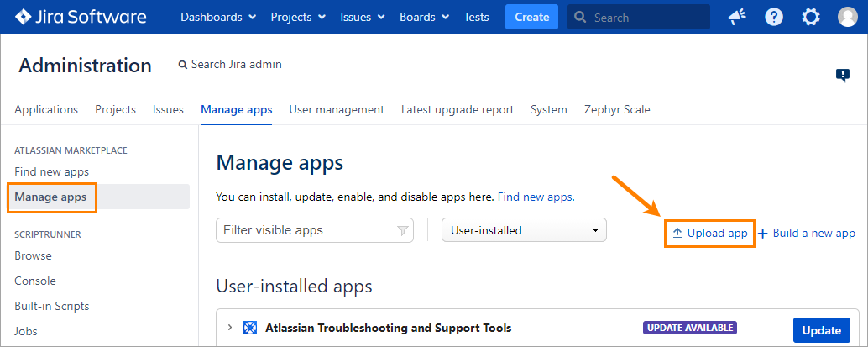Switch to the Issues admin tab
This screenshot has width=868, height=347.
168,110
